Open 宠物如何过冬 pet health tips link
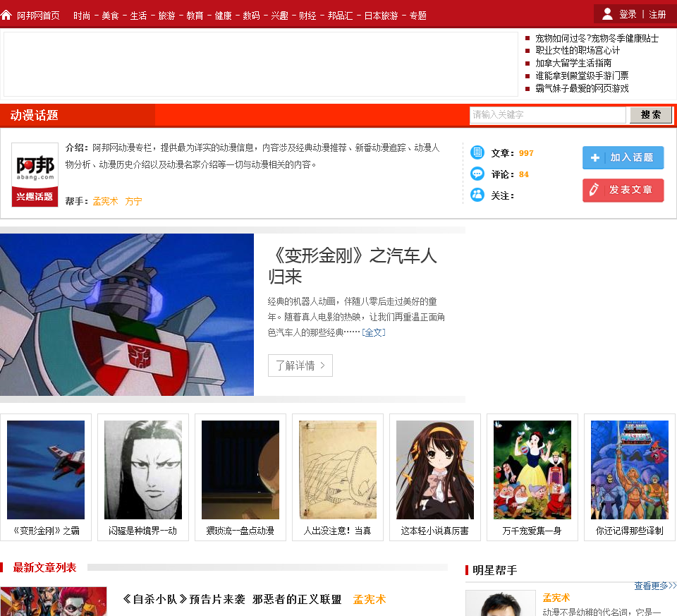This screenshot has width=677, height=616. [597, 38]
